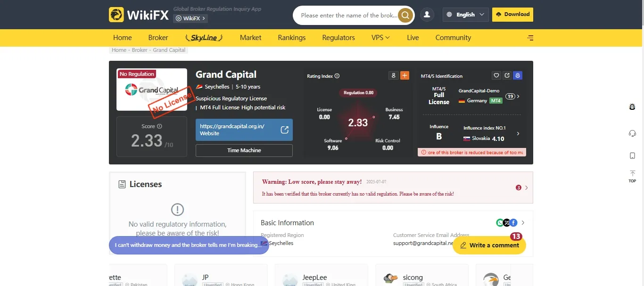Expand the low score warning arrow

[x=527, y=188]
